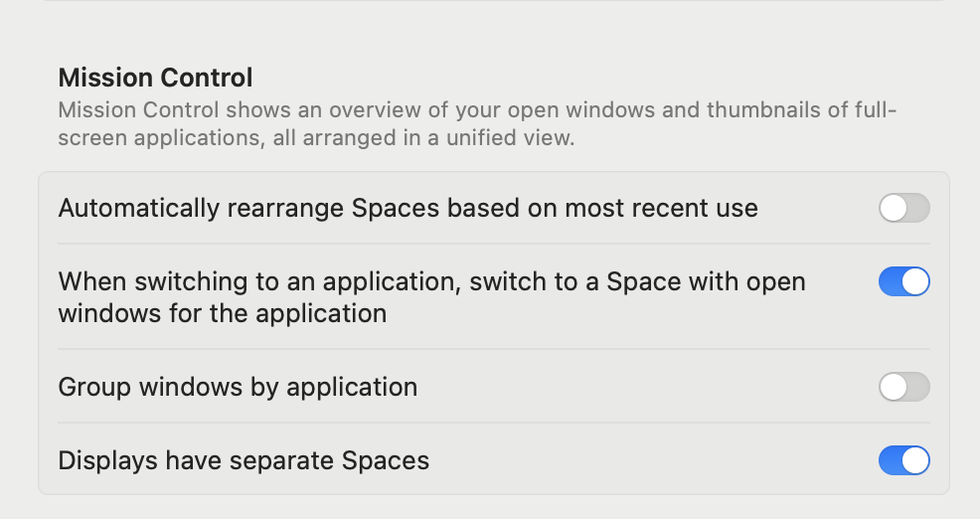The image size is (980, 519).
Task: Click the 'Displays have separate Spaces' label
Action: [x=244, y=461]
